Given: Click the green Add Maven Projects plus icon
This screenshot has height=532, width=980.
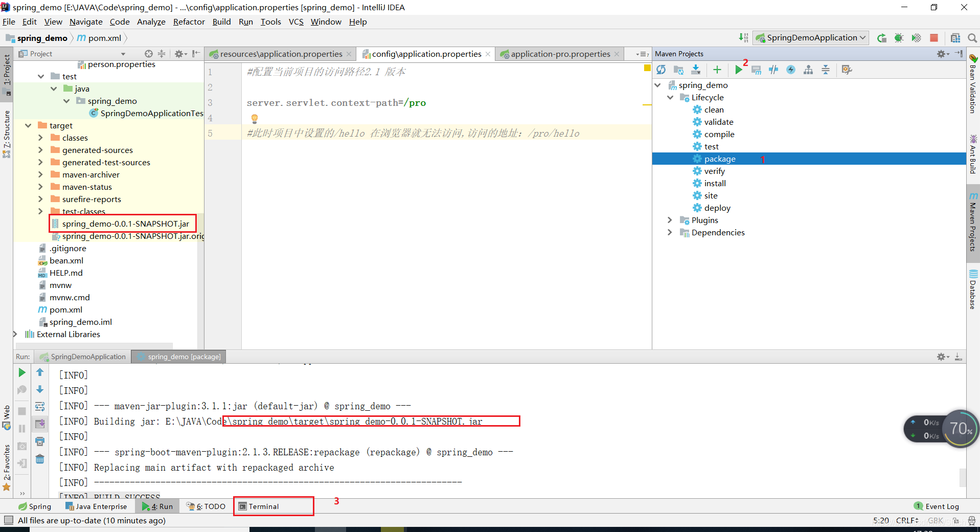Looking at the screenshot, I should [x=717, y=70].
